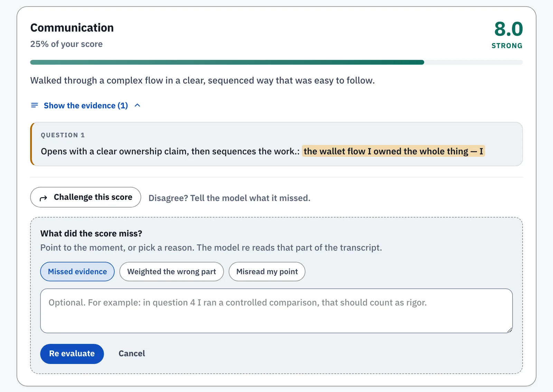Select the Missed evidence reason chip
The width and height of the screenshot is (553, 392).
point(77,271)
